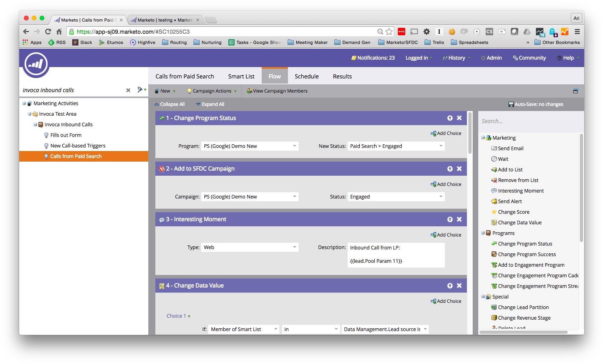Open the LastPass extension icon

[x=401, y=32]
